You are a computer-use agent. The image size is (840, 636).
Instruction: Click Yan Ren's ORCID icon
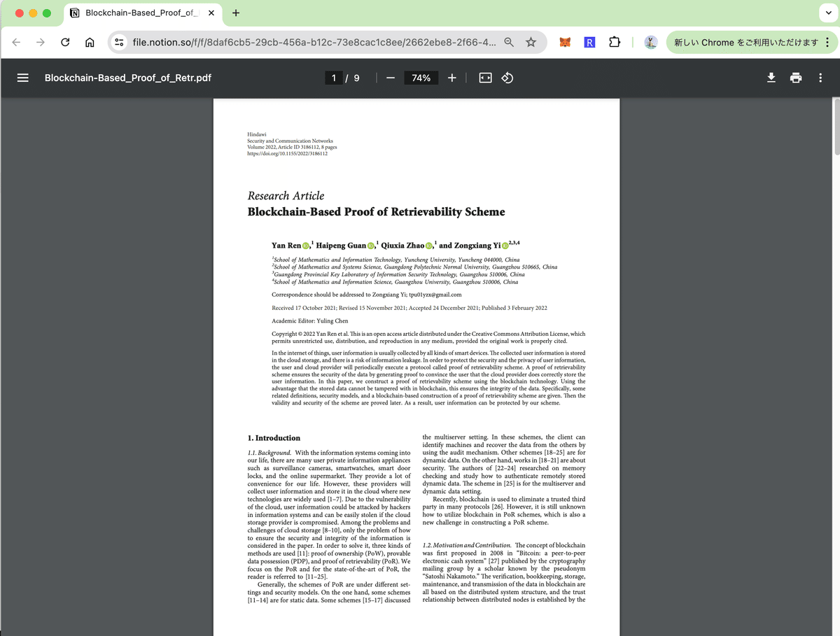tap(306, 246)
